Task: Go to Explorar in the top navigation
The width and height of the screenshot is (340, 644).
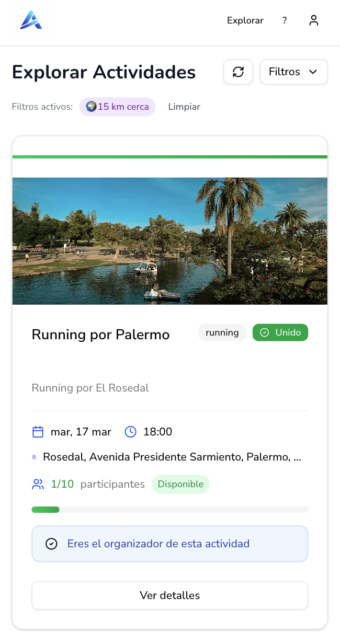Action: (x=245, y=20)
